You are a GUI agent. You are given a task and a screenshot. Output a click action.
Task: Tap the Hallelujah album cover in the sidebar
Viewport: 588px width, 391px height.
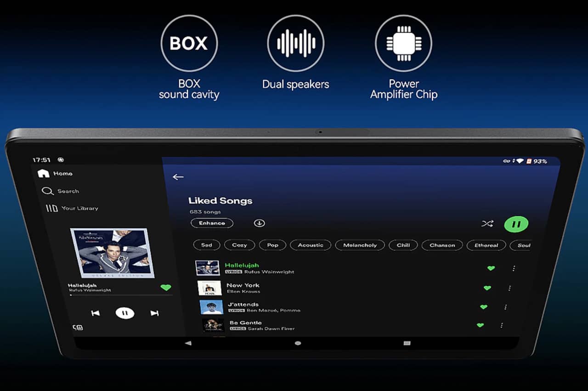click(109, 253)
